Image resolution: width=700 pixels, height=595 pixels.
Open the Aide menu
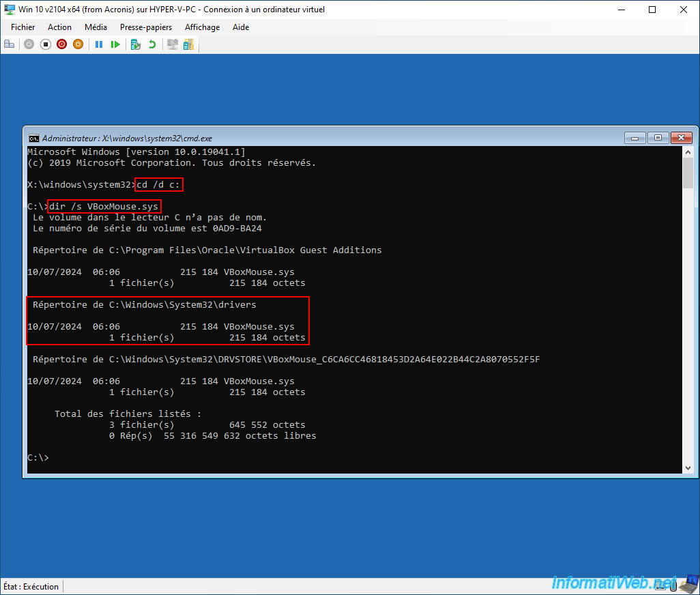coord(241,27)
